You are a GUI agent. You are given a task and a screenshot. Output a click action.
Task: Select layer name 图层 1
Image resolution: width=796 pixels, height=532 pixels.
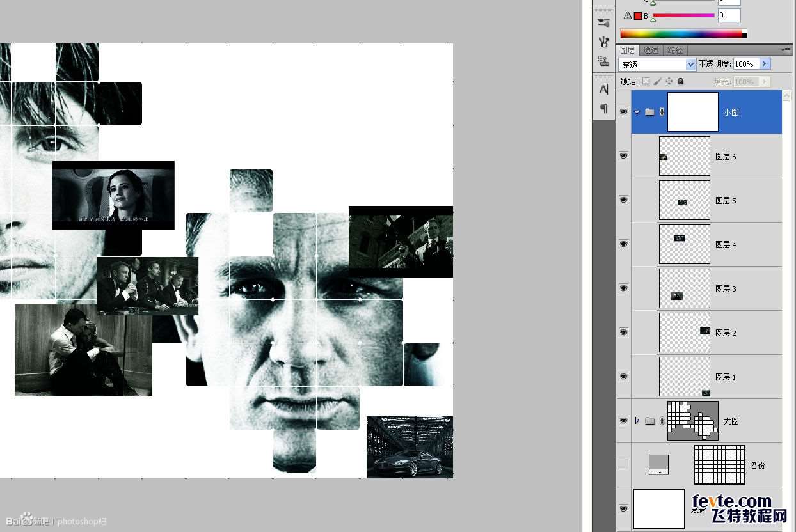726,377
